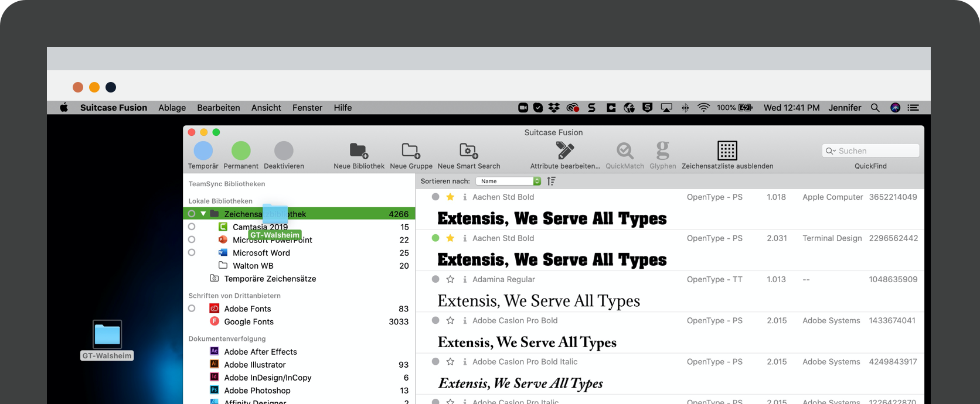
Task: Select GT-Walsheim folder on desktop
Action: point(107,340)
